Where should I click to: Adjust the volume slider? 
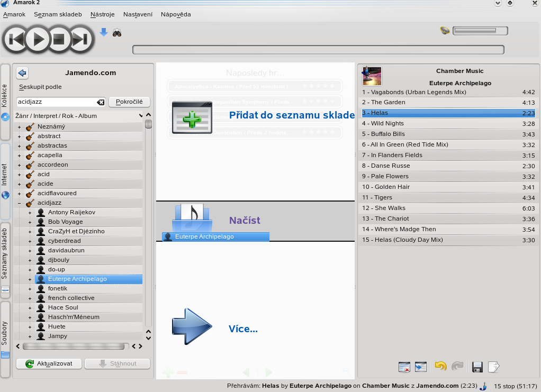[479, 31]
